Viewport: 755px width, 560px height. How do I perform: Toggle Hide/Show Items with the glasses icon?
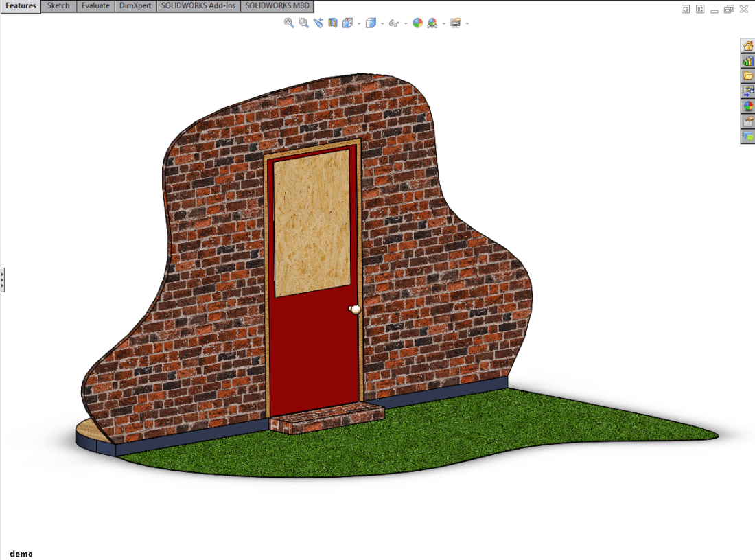[x=395, y=23]
